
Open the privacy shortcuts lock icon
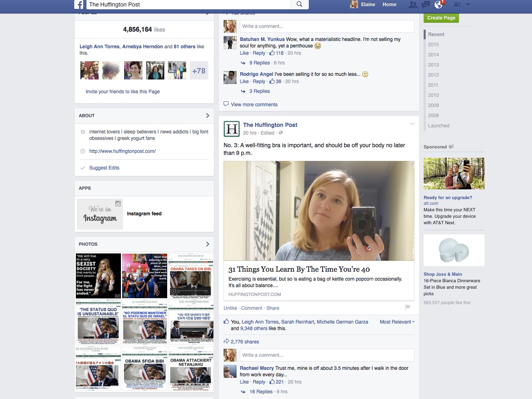pos(457,4)
